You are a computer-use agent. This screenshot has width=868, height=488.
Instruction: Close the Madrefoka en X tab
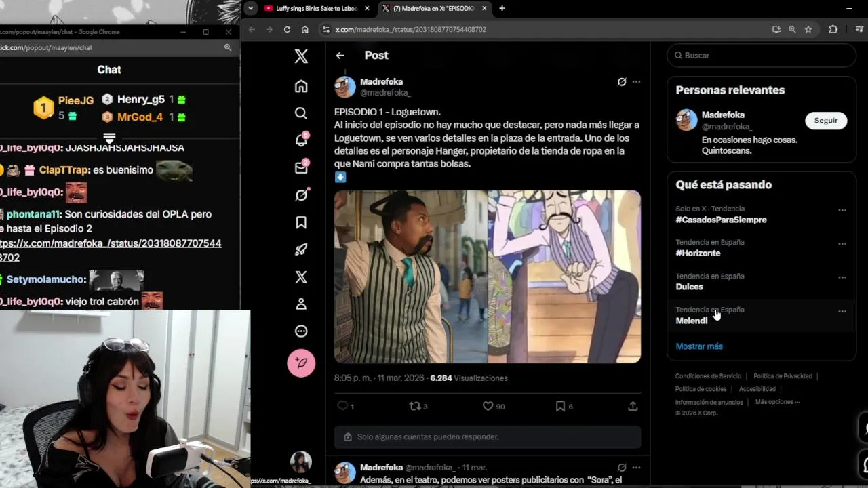tap(484, 8)
